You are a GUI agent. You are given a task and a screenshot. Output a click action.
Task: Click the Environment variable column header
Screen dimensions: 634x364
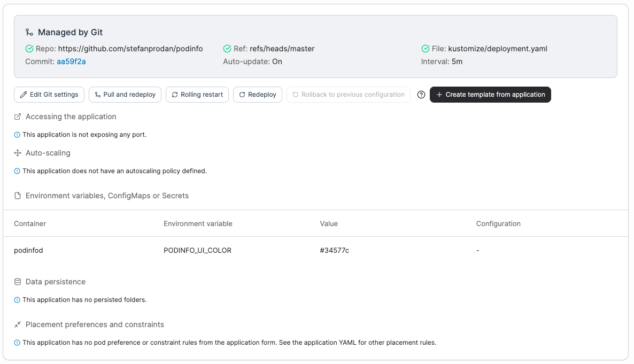tap(198, 223)
